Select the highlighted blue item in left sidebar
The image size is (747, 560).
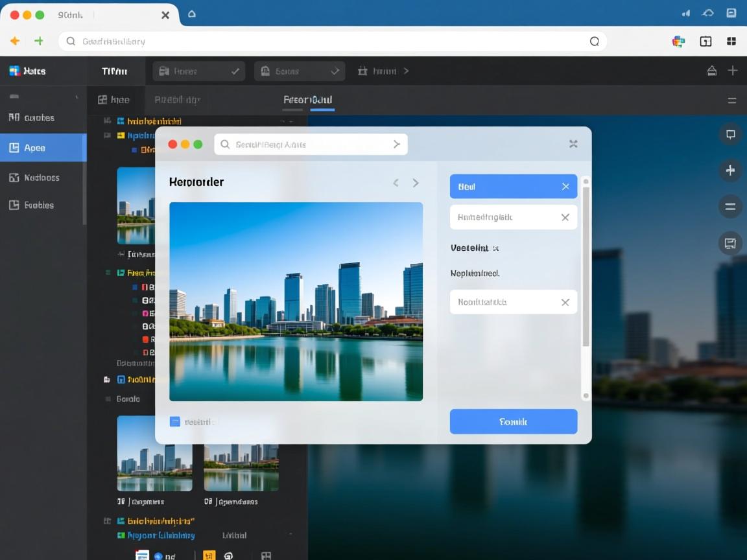click(43, 148)
